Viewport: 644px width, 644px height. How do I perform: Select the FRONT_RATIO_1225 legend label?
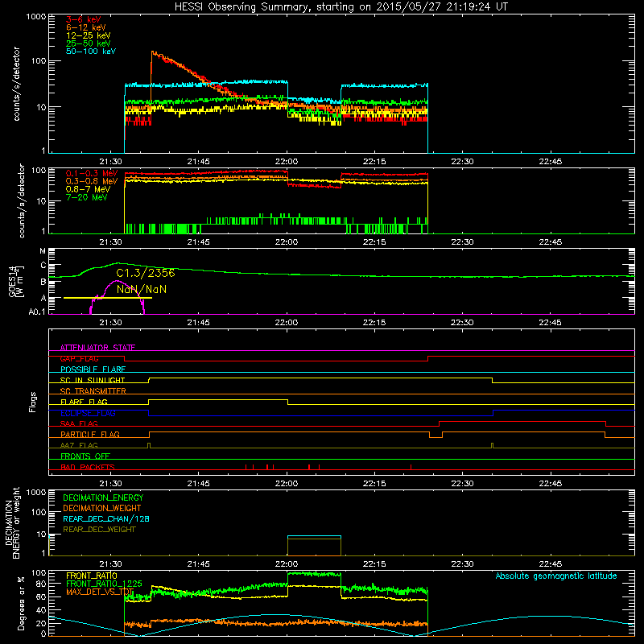point(104,584)
